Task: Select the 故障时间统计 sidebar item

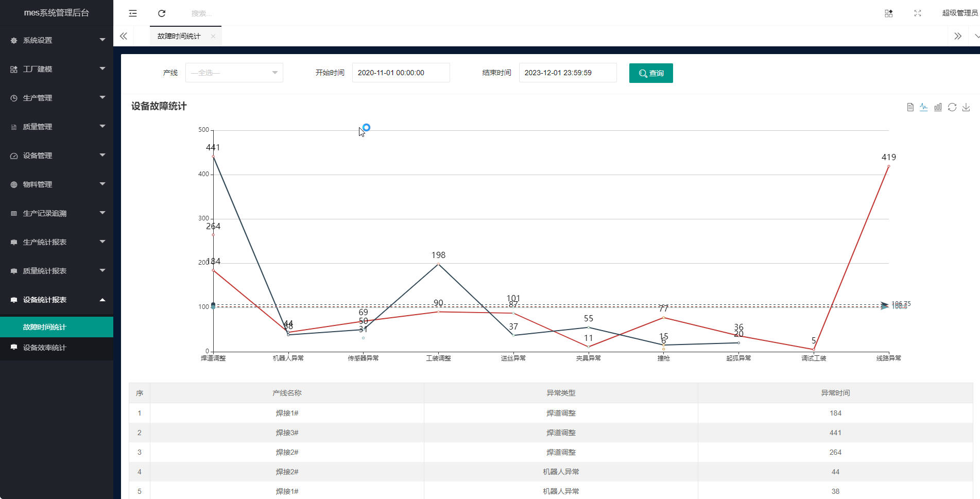Action: pos(57,327)
